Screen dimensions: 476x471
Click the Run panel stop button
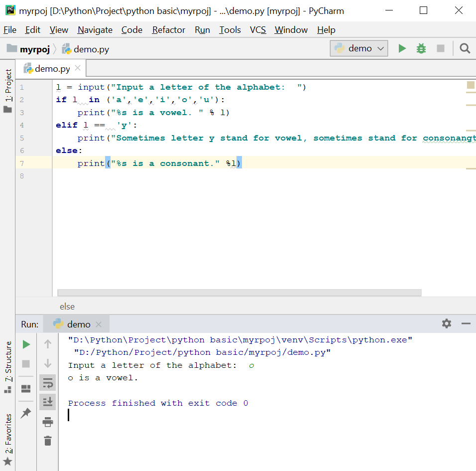click(x=26, y=364)
